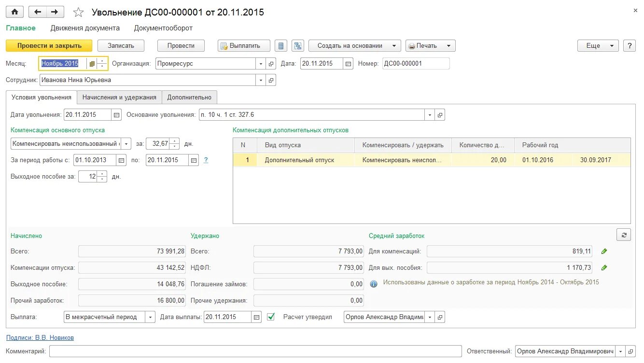Expand the Организация dropdown
The image size is (644, 363).
(x=261, y=64)
